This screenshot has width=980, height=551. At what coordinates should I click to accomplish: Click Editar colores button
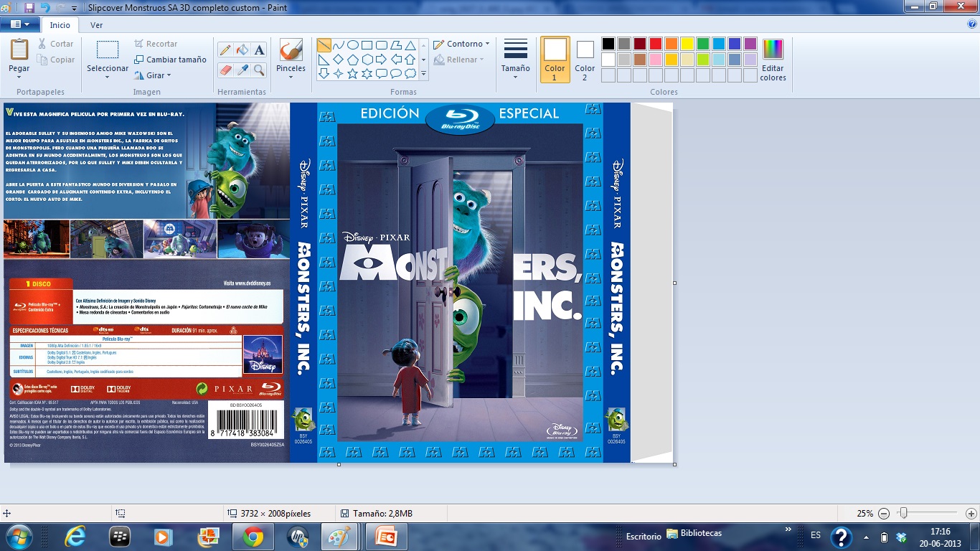(773, 60)
